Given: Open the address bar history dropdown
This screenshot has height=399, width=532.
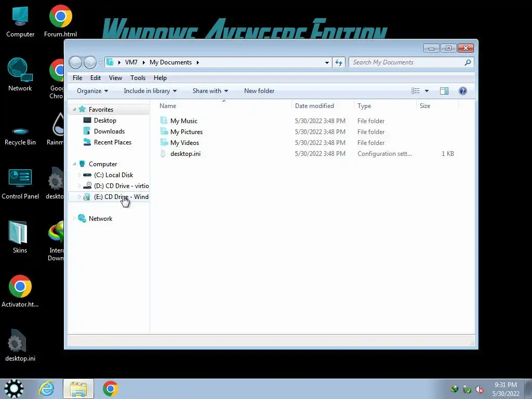Looking at the screenshot, I should (327, 62).
